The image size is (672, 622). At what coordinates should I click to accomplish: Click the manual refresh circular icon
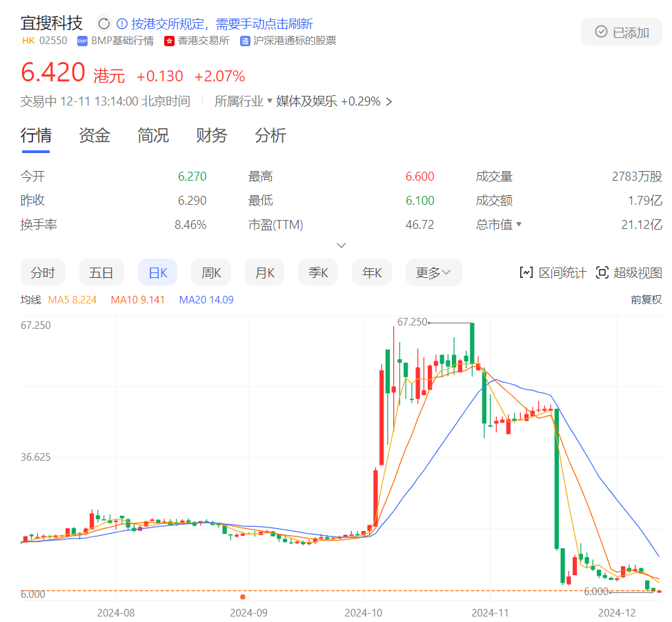click(103, 23)
